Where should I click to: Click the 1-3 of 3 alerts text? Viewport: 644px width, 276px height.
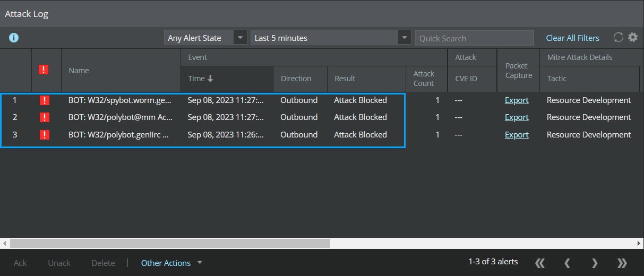[x=493, y=262]
